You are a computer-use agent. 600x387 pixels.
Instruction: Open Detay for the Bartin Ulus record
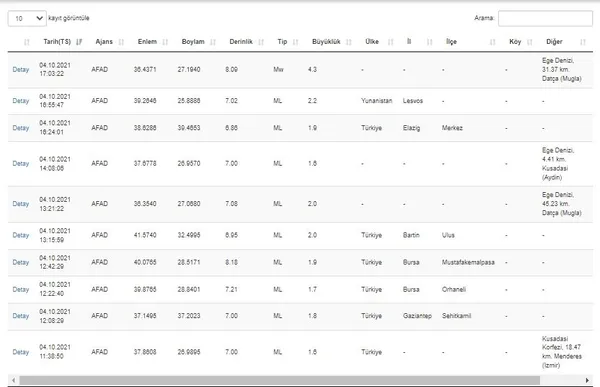(x=21, y=235)
